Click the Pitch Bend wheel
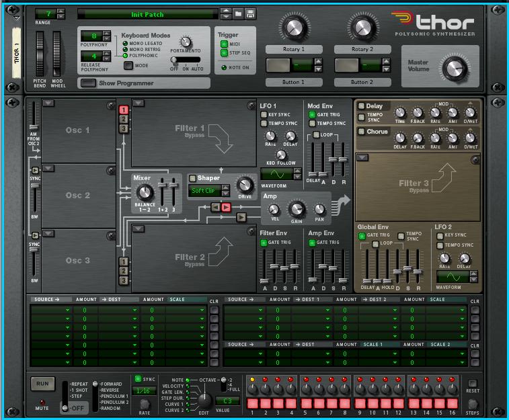The image size is (509, 420). coord(40,54)
